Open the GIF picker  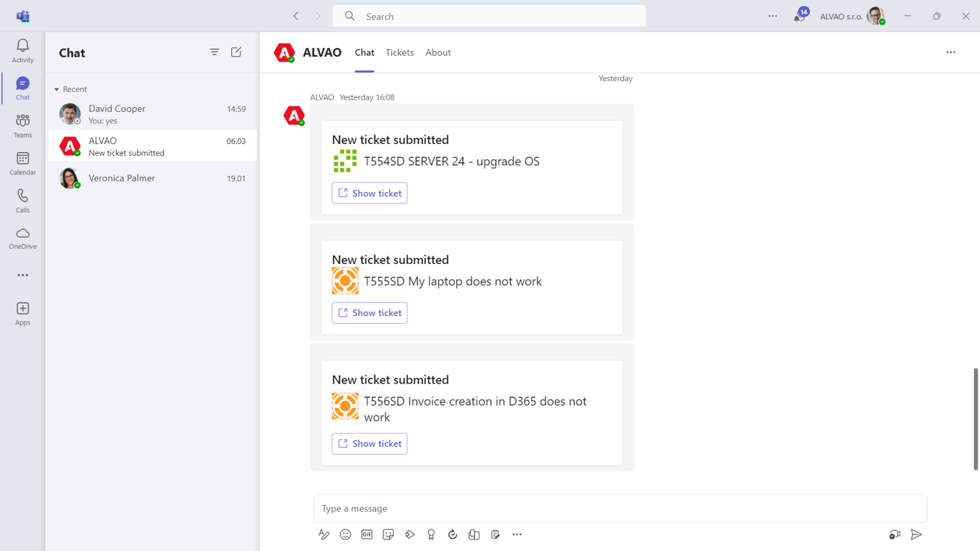click(367, 534)
